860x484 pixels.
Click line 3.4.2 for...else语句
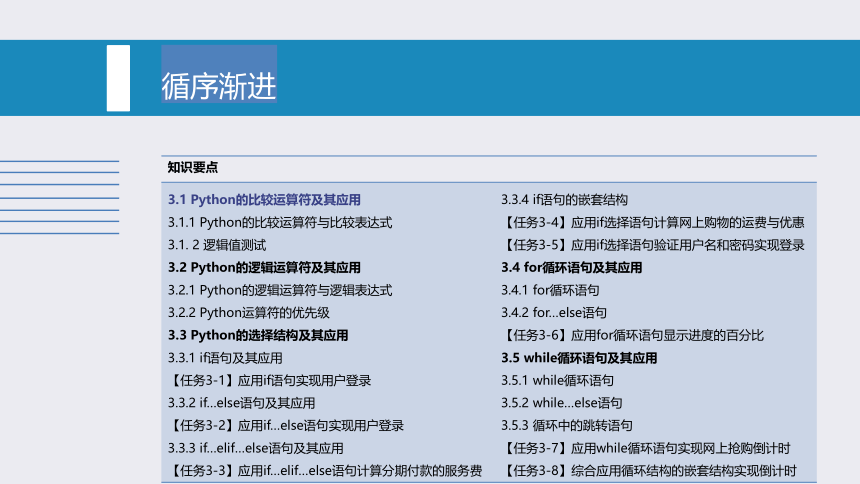click(554, 313)
